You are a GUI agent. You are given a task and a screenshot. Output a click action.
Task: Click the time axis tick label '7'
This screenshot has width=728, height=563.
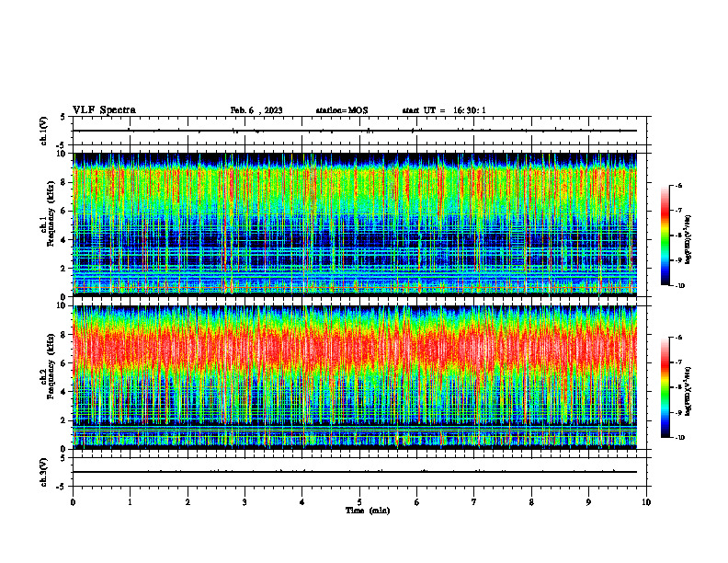[x=474, y=502]
